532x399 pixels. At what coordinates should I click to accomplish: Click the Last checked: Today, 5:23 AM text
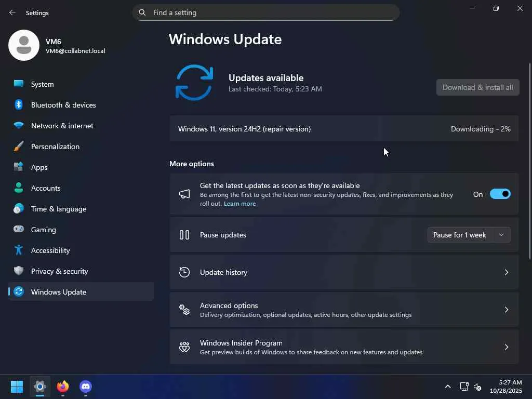tap(275, 89)
